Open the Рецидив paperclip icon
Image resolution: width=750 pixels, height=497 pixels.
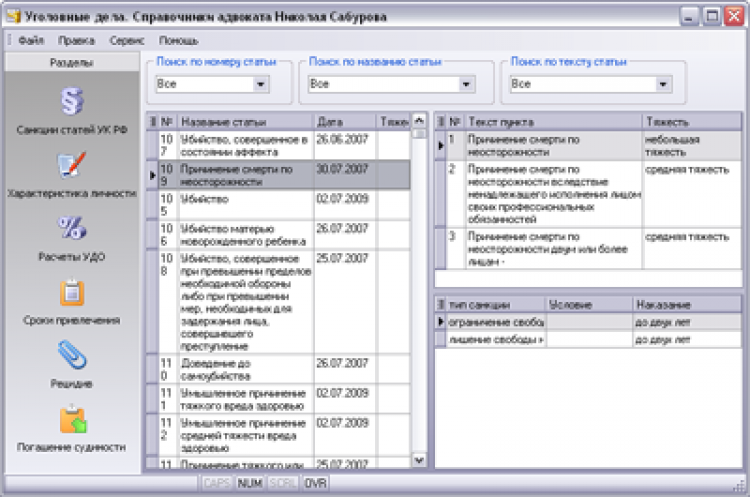(x=72, y=355)
